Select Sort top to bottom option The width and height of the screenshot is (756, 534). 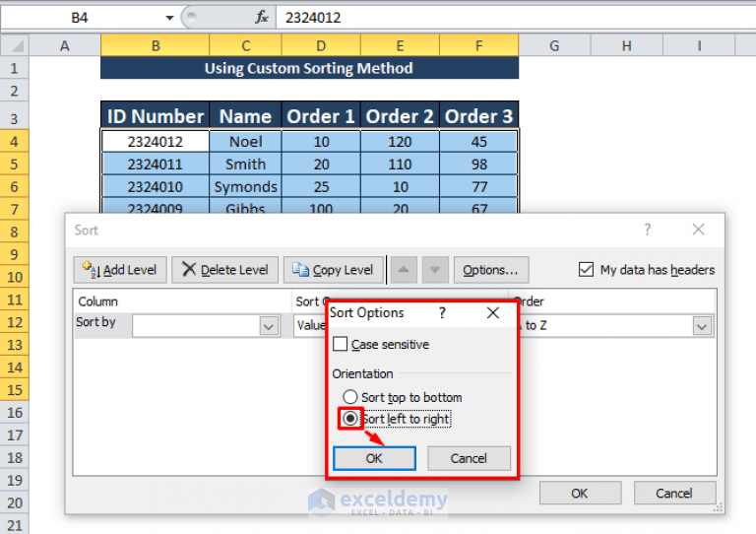point(350,397)
